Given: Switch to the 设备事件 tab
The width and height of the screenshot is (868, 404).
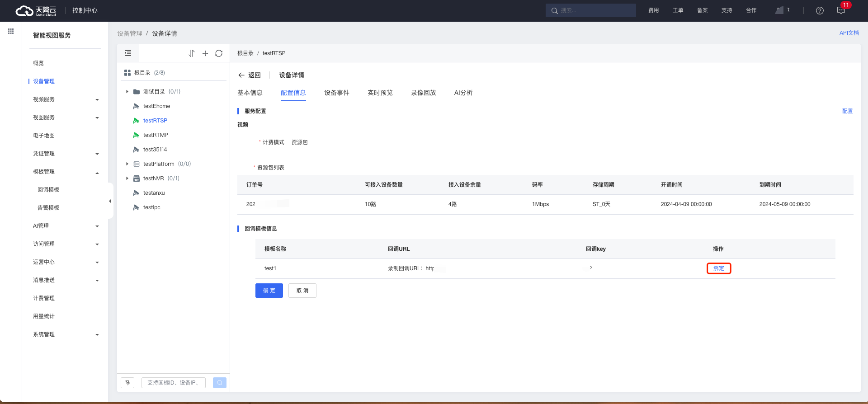Looking at the screenshot, I should click(x=337, y=93).
